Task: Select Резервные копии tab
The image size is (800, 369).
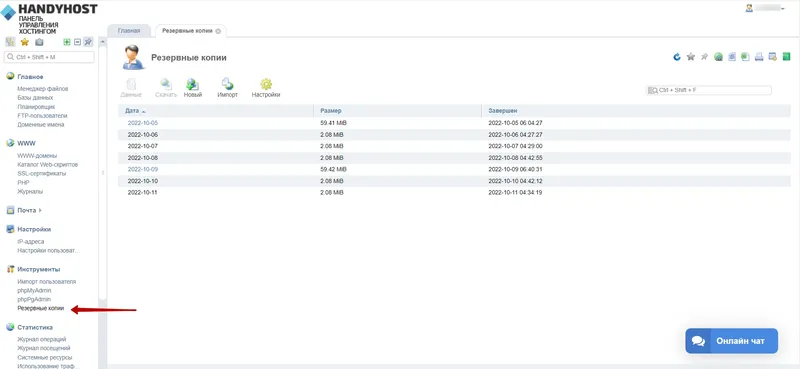Action: click(x=187, y=31)
